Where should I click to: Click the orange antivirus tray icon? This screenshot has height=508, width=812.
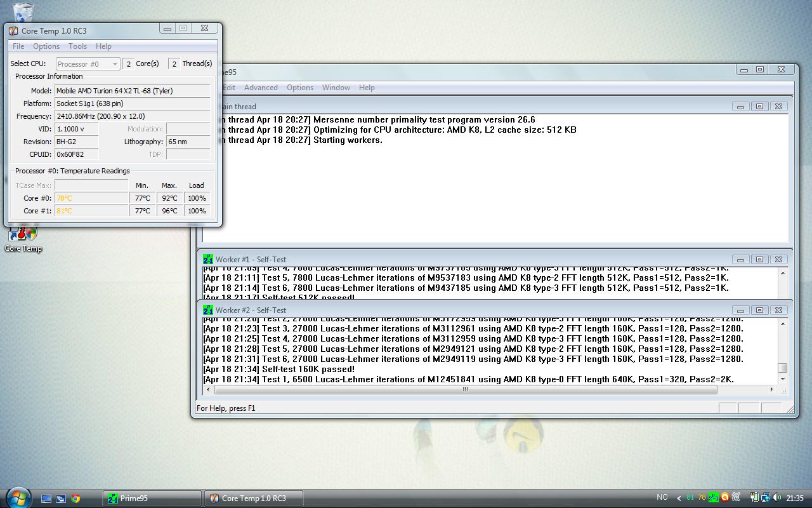(x=724, y=498)
